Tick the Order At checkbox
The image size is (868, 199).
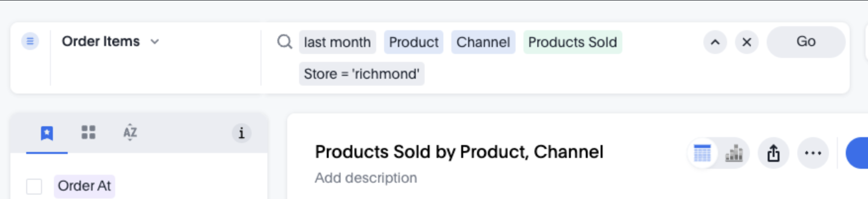[x=34, y=187]
